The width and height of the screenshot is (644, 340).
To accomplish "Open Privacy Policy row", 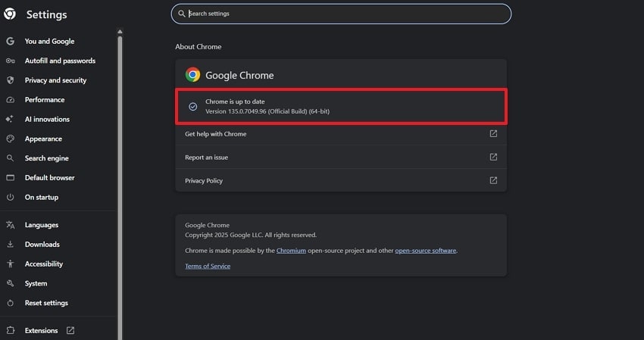I will click(341, 181).
